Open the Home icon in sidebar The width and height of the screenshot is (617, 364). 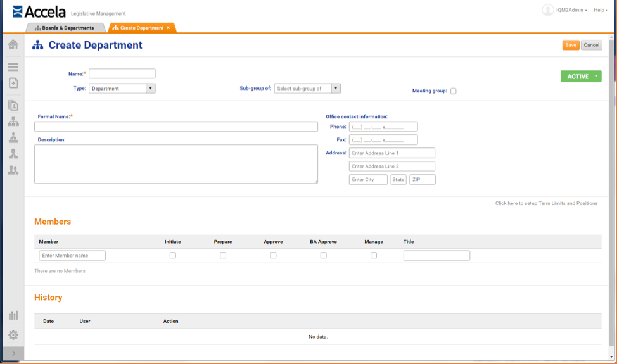click(13, 44)
